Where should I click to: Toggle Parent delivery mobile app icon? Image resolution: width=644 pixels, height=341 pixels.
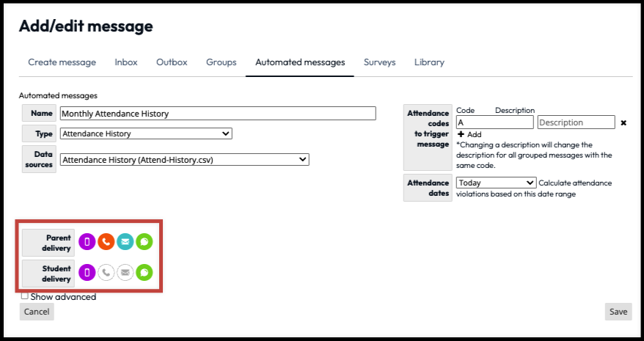(x=87, y=242)
